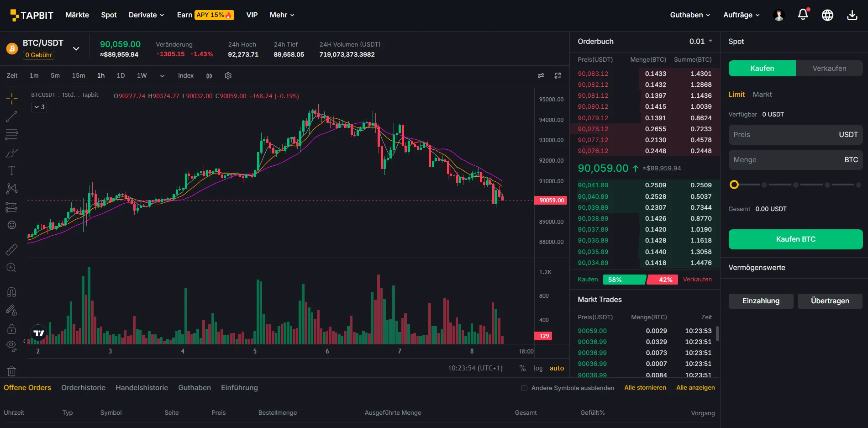The image size is (868, 428).
Task: Open chart settings gear
Action: pos(228,76)
